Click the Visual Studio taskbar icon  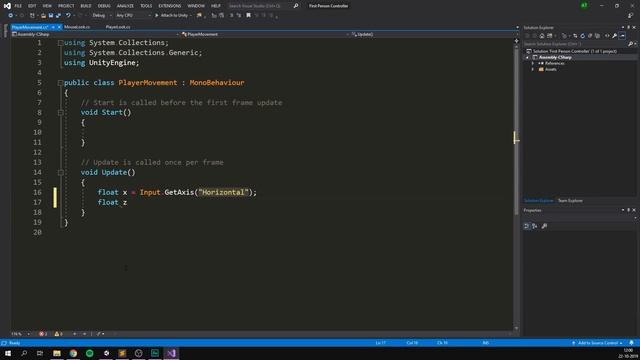[x=171, y=353]
